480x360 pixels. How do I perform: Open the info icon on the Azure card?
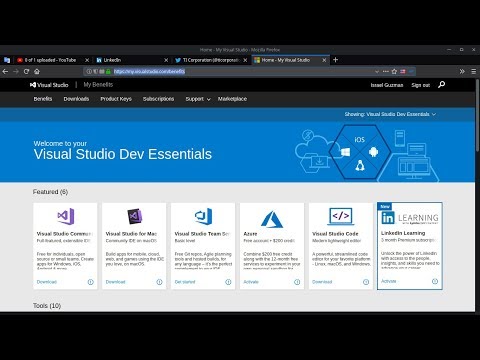point(297,282)
